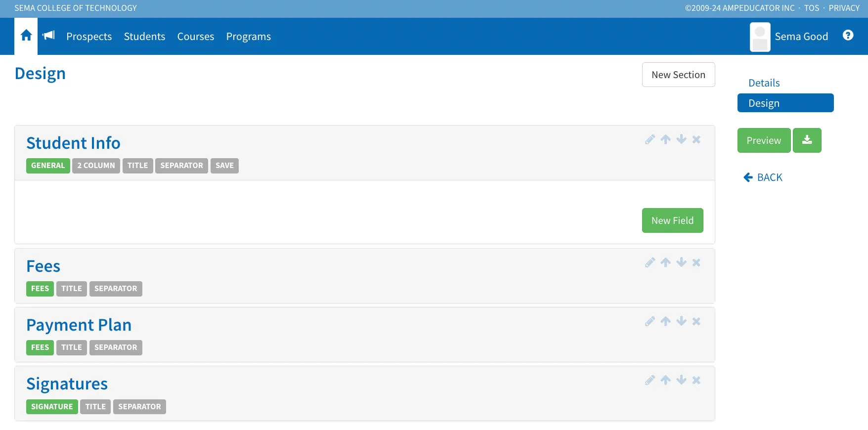This screenshot has height=430, width=868.
Task: Click the 2 COLUMN tag
Action: (x=96, y=166)
